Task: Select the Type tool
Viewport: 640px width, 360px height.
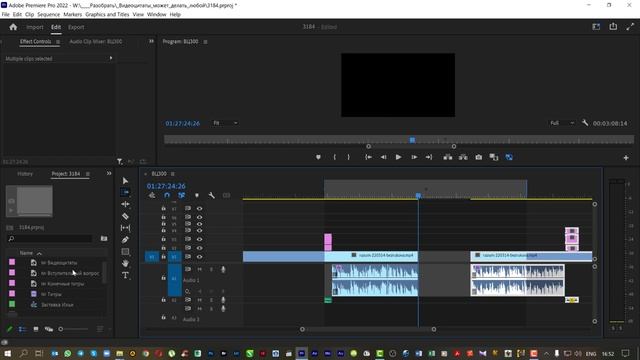Action: tap(125, 276)
